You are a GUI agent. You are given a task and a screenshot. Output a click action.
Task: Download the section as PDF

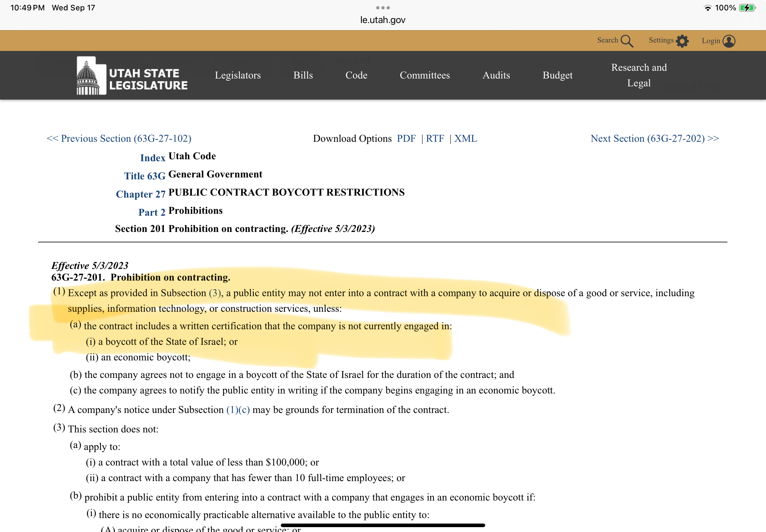(406, 138)
